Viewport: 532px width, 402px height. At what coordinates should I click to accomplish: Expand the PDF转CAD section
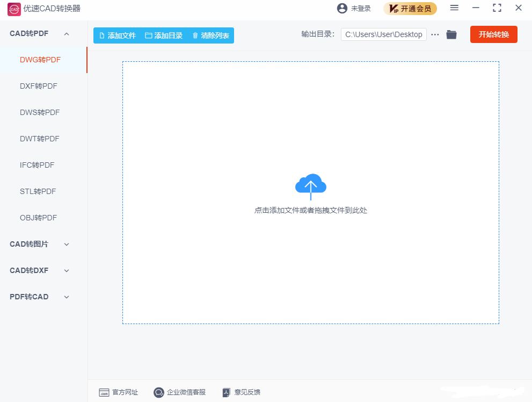(x=67, y=297)
